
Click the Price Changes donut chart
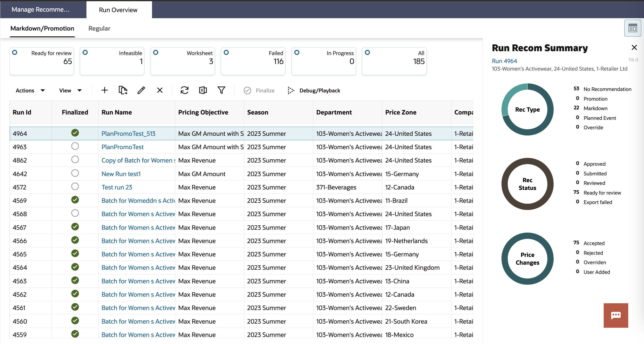click(527, 259)
